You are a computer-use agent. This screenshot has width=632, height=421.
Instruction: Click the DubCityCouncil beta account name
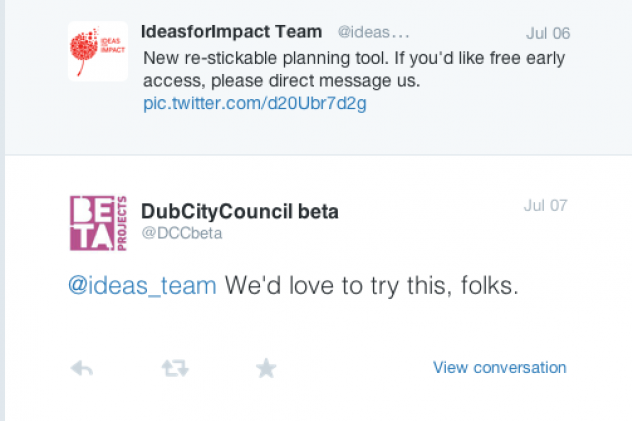click(239, 212)
